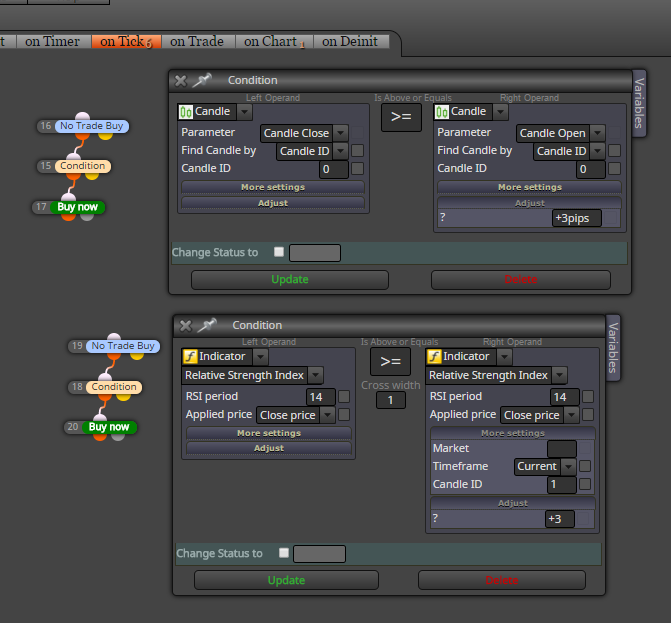This screenshot has height=623, width=671.
Task: Click >= operator in upper Condition panel
Action: (x=401, y=116)
